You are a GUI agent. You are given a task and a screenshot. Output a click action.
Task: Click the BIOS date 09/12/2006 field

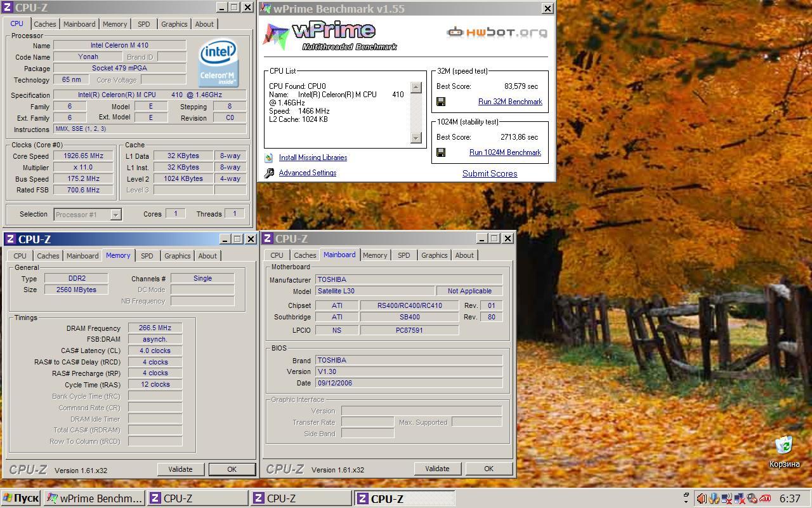click(409, 383)
